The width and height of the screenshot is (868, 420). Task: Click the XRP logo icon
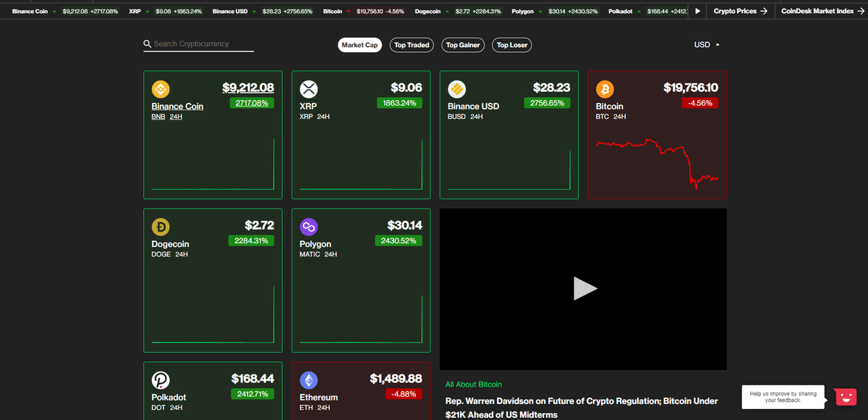[x=309, y=89]
